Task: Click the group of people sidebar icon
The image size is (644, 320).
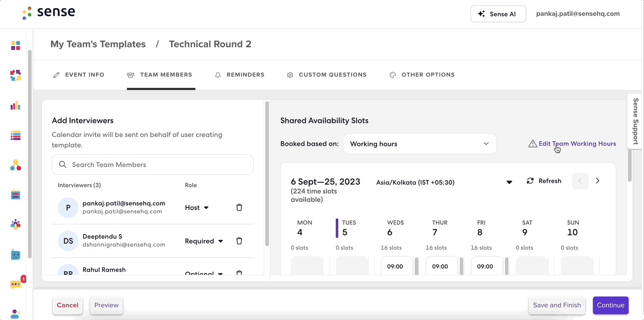Action: (x=15, y=224)
